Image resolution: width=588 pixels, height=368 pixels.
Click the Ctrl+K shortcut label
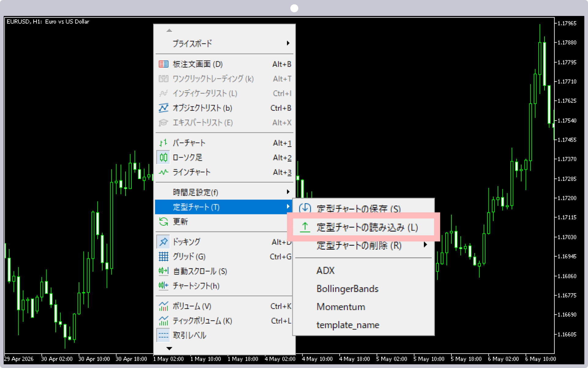[281, 306]
